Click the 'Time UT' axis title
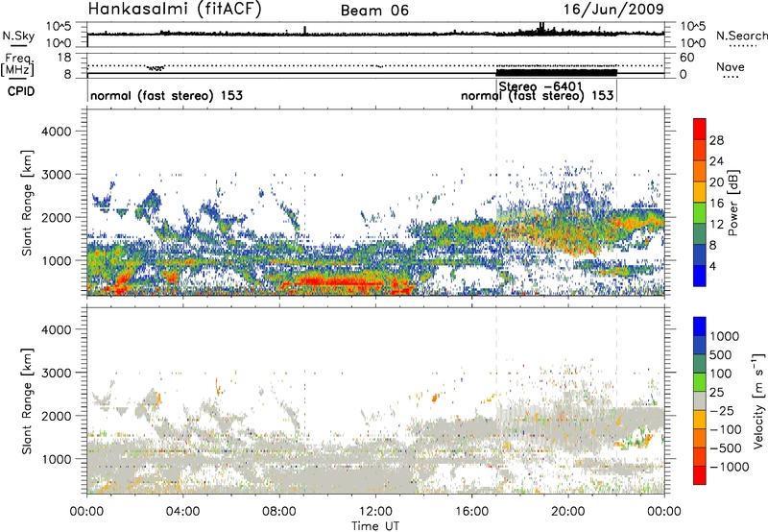The width and height of the screenshot is (768, 532). (375, 526)
